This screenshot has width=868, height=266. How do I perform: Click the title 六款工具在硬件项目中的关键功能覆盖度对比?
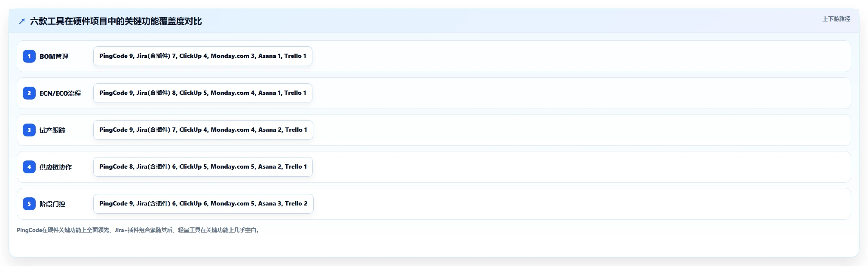116,21
